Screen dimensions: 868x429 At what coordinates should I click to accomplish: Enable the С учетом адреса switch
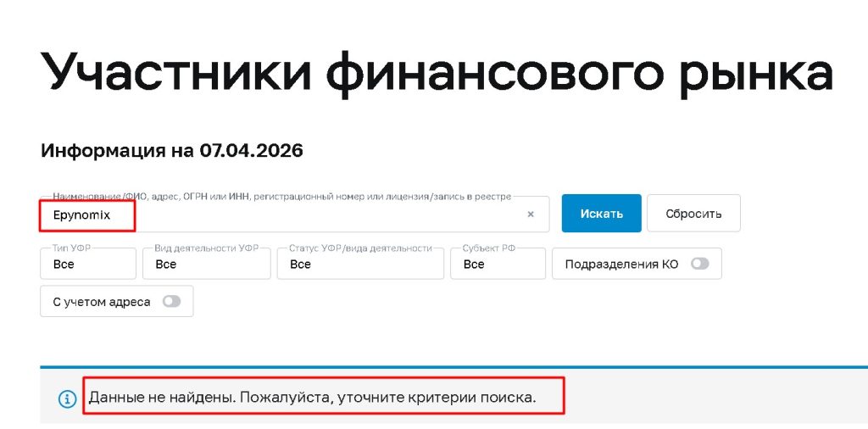click(x=171, y=301)
